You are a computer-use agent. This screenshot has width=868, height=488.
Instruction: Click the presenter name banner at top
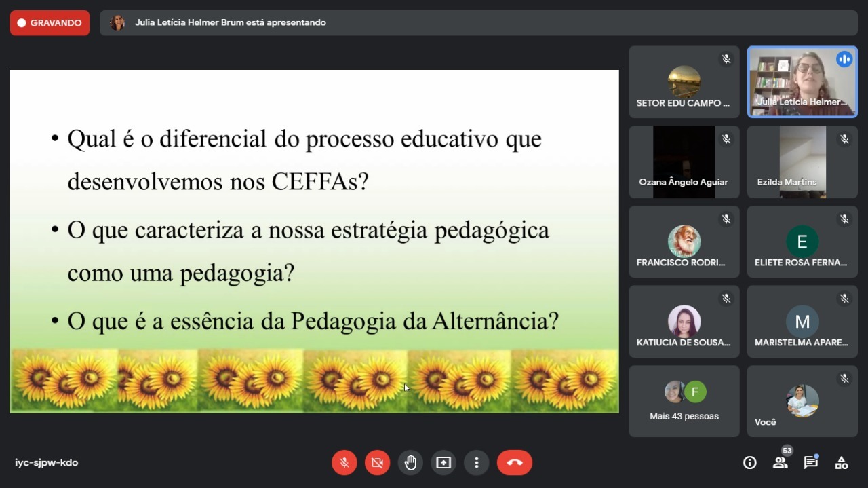[x=479, y=23]
